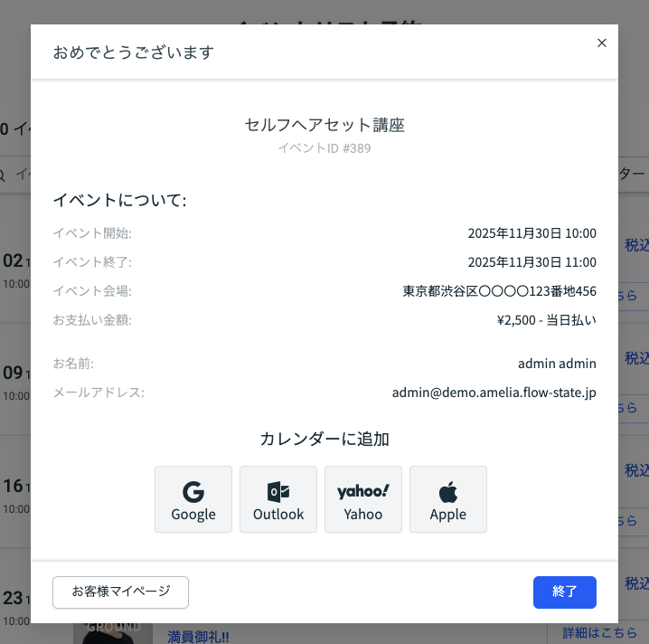Viewport: 649px width, 644px height.
Task: Click the 満員御礼!! event link
Action: click(199, 636)
